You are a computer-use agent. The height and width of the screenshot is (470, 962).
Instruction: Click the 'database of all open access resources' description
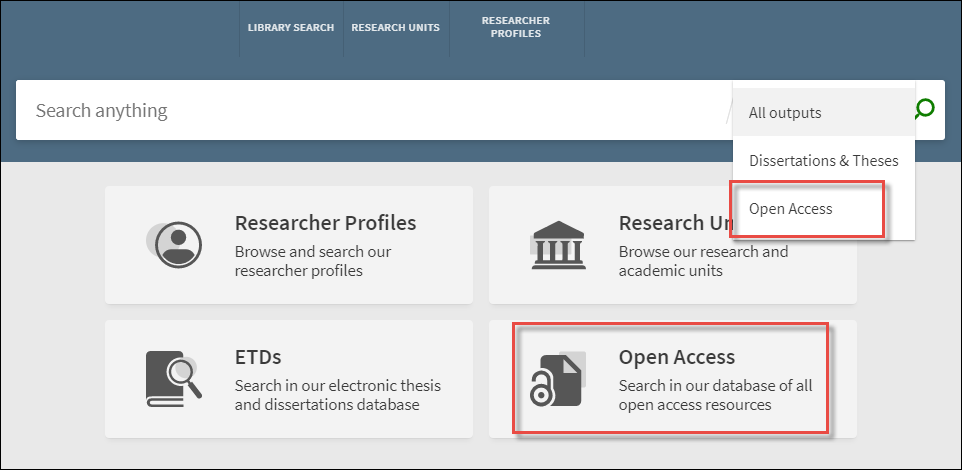(x=715, y=395)
